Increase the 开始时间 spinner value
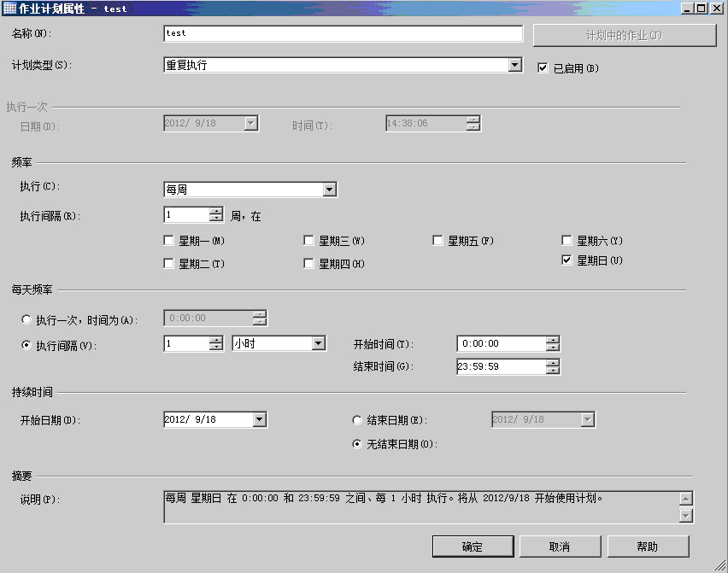 click(x=553, y=340)
